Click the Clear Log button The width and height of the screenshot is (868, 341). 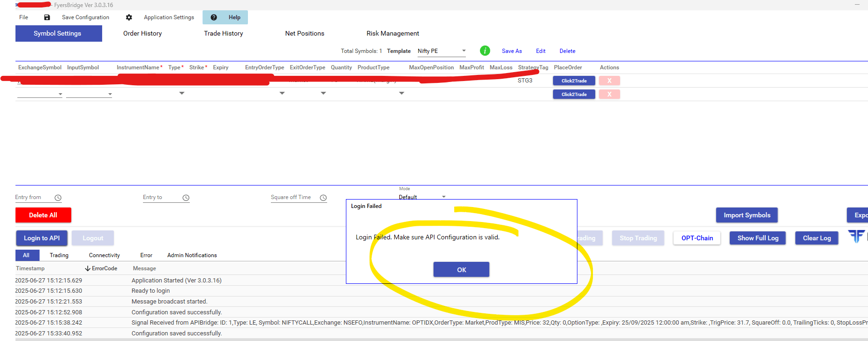pos(816,238)
